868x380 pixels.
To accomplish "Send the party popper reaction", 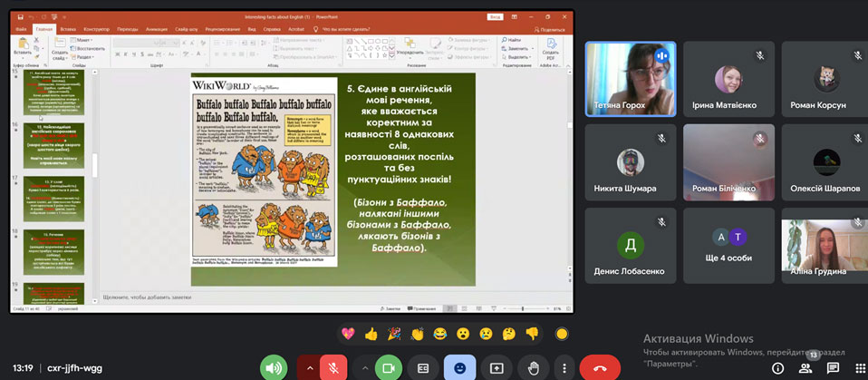I will [x=393, y=334].
